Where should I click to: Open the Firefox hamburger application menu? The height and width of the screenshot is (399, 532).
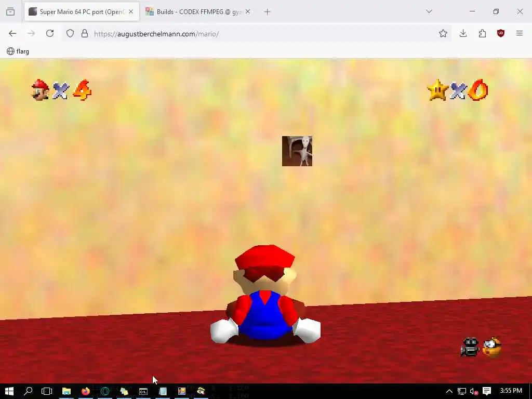(520, 33)
